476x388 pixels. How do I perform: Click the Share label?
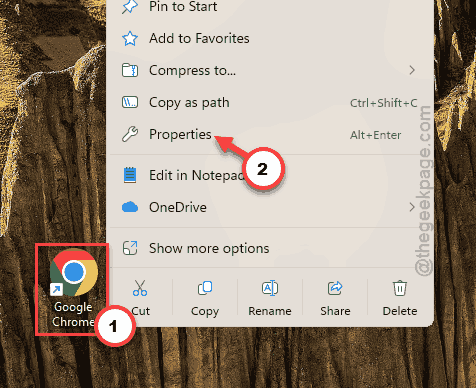tap(335, 311)
